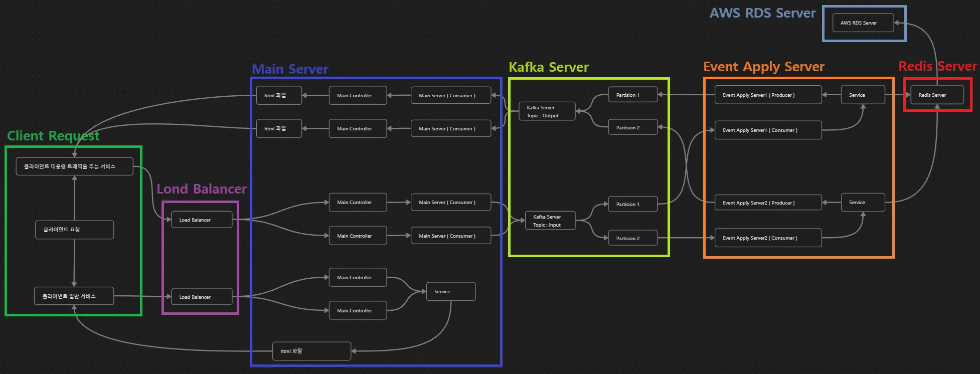980x374 pixels.
Task: Select the Service node beside Event Apply Server2 Producer
Action: coord(863,203)
